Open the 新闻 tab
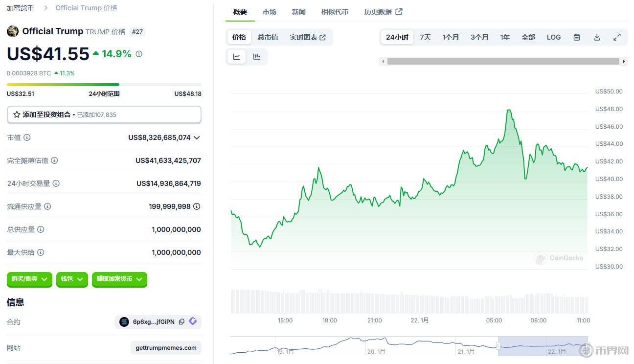 coord(299,12)
